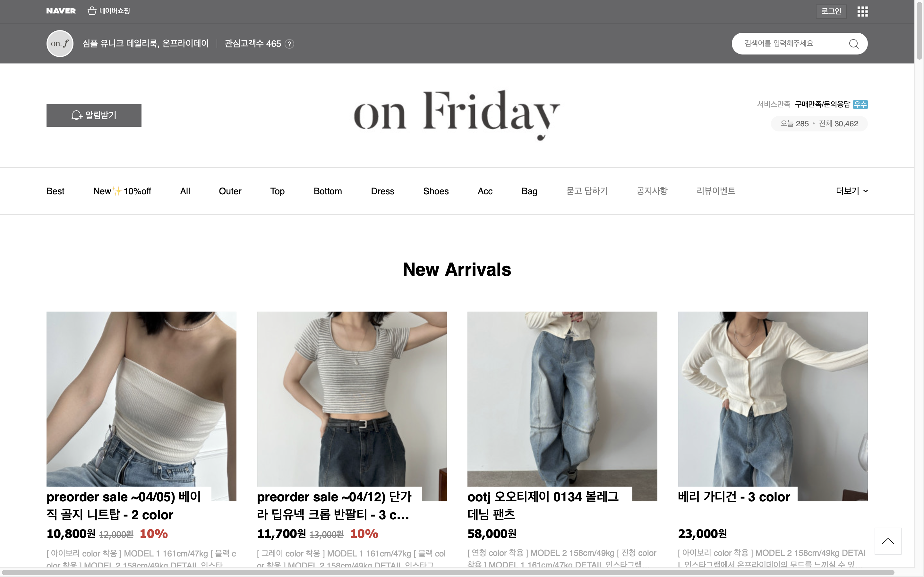Open the Outer category

230,191
